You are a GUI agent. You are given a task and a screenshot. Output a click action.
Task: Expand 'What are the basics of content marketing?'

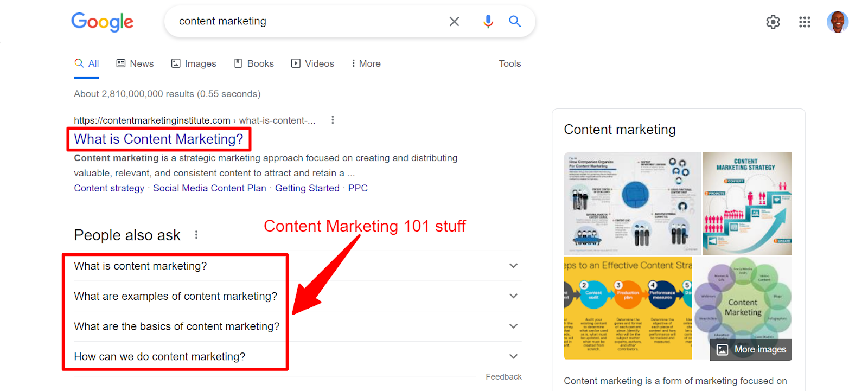coord(297,326)
